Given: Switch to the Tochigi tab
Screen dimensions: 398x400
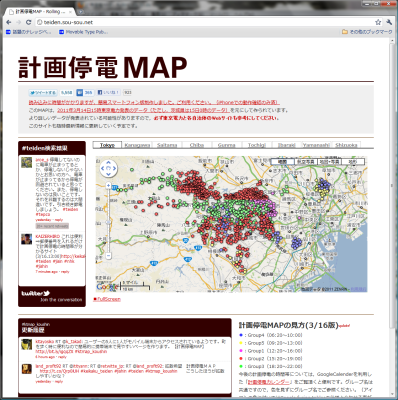Looking at the screenshot, I should pyautogui.click(x=257, y=145).
